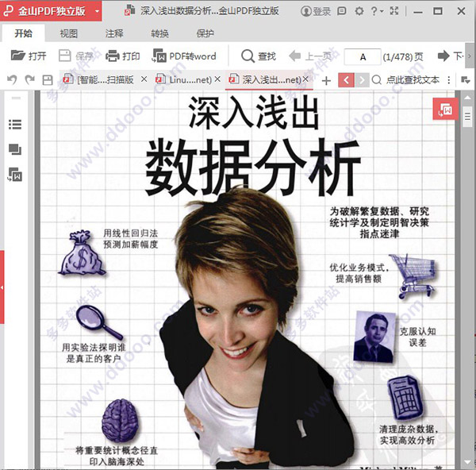This screenshot has width=476, height=470.
Task: Expand the ribbon overflow chevron
Action: coord(470,56)
